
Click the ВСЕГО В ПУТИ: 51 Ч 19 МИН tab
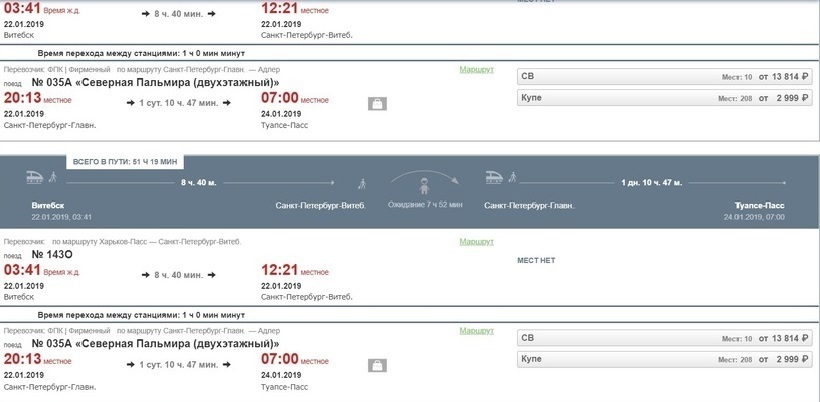(x=125, y=162)
